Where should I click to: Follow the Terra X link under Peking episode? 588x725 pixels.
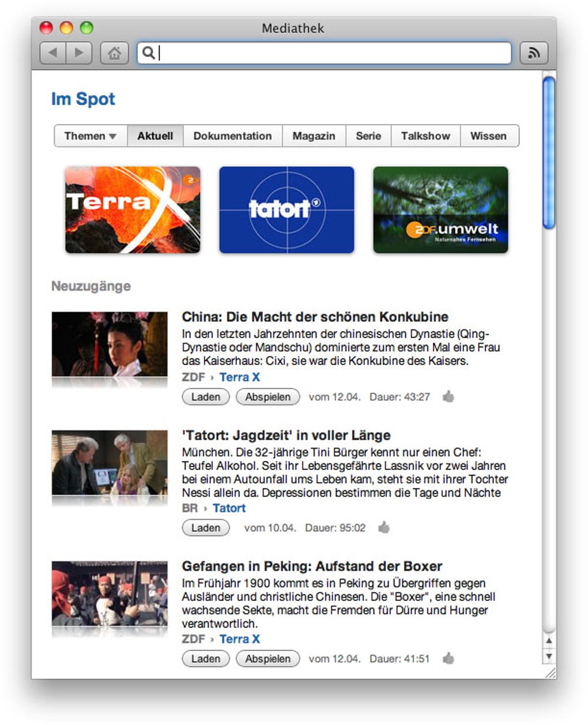(x=240, y=639)
